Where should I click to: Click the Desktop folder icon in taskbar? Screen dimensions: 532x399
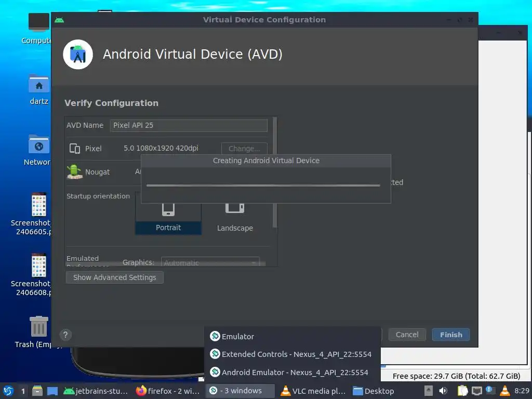[357, 391]
